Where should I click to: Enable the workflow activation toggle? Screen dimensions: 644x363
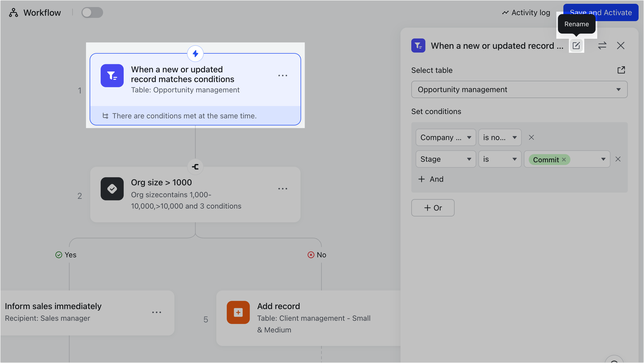click(x=92, y=12)
